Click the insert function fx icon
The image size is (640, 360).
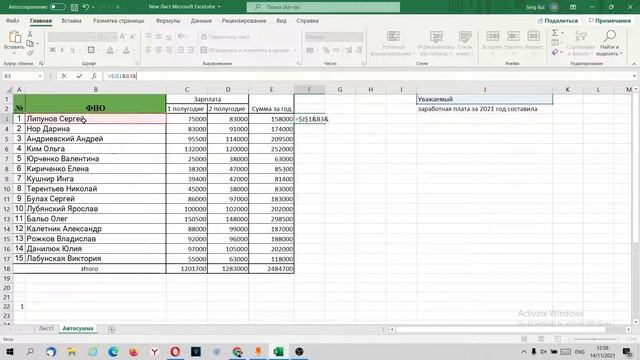click(x=94, y=76)
